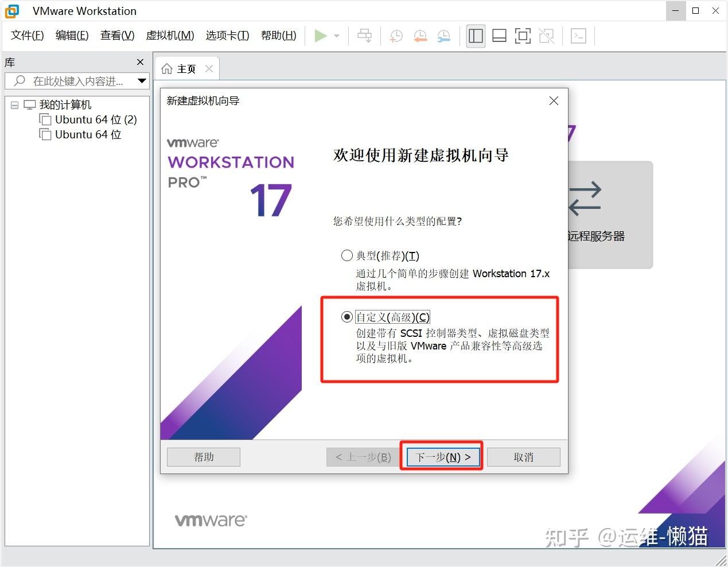The height and width of the screenshot is (567, 728).
Task: Select the 自定义(高级) configuration option
Action: point(347,316)
